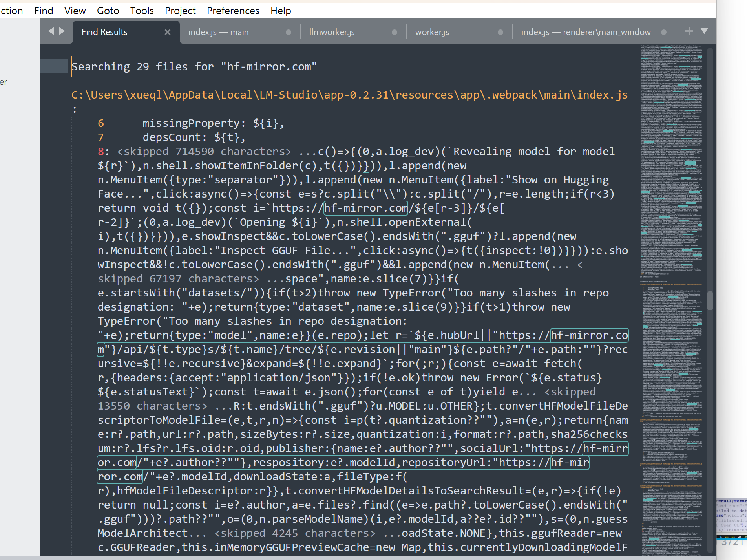Open the View menu

75,11
